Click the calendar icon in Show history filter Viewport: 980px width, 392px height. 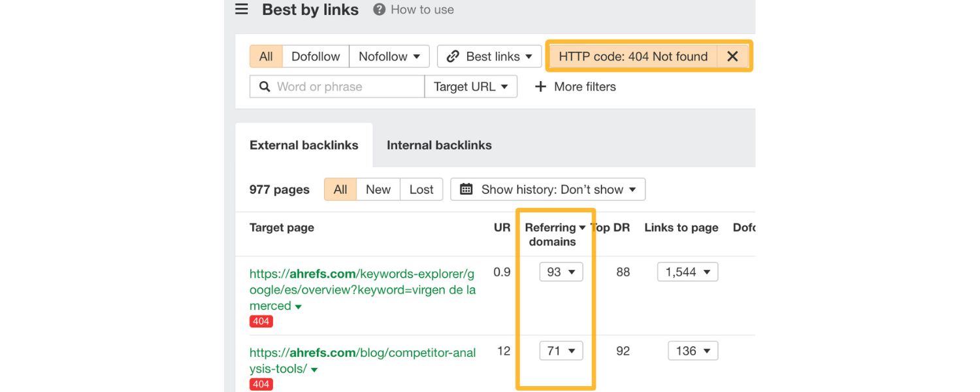pyautogui.click(x=466, y=189)
